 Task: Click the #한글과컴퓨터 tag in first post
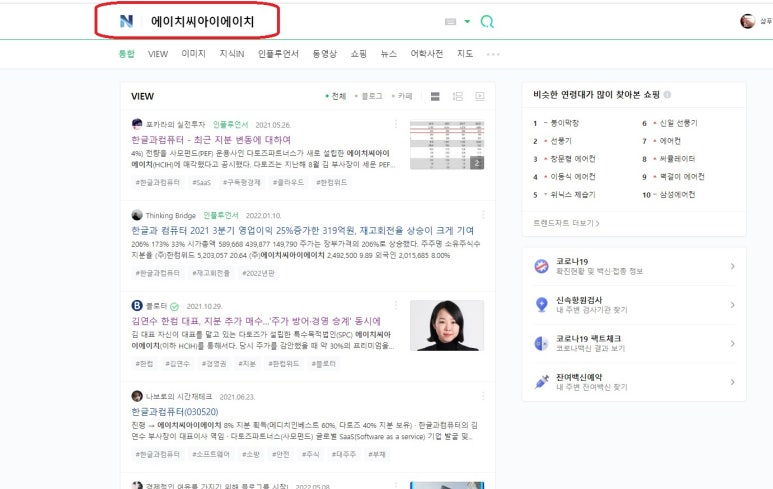coord(158,182)
